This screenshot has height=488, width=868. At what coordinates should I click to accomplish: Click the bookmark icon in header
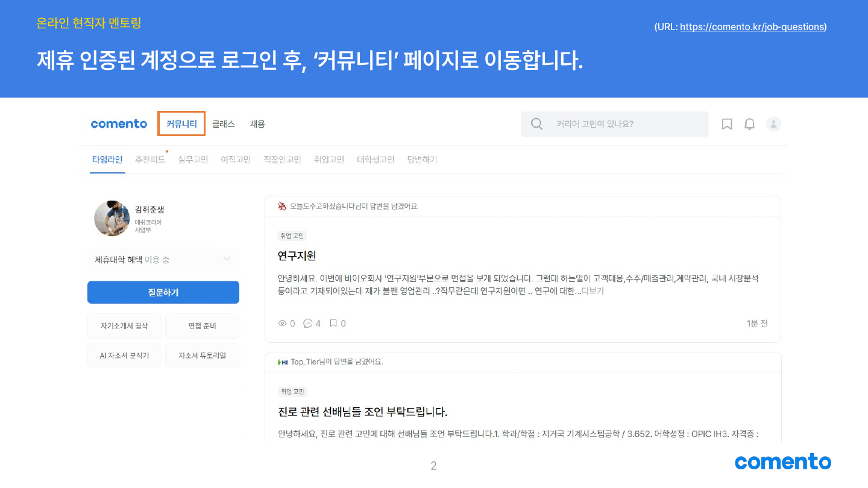[x=727, y=124]
